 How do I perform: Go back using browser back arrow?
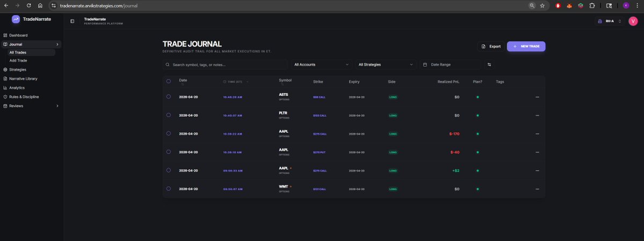coord(6,6)
